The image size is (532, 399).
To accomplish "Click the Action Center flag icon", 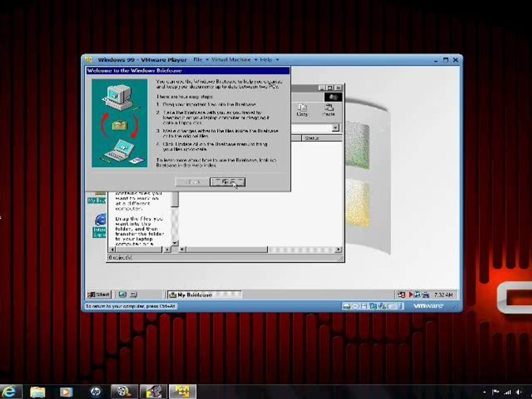I will pyautogui.click(x=495, y=392).
